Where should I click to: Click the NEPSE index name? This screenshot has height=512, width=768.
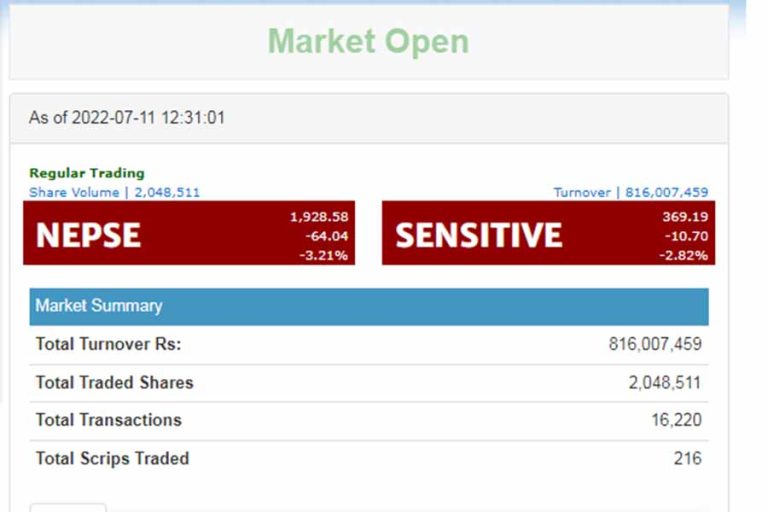(x=88, y=235)
